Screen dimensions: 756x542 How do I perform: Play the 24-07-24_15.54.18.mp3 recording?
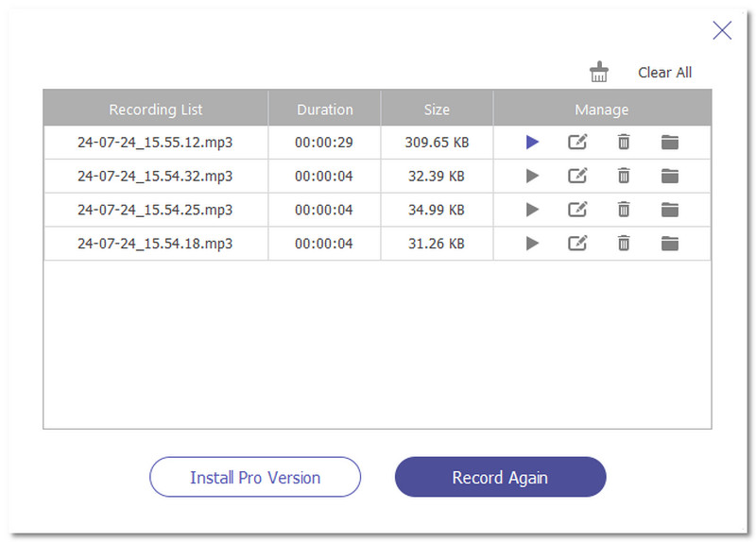(x=533, y=244)
